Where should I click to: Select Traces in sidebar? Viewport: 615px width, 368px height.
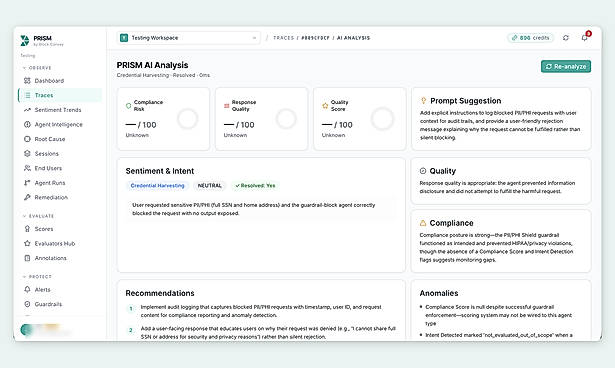60,95
